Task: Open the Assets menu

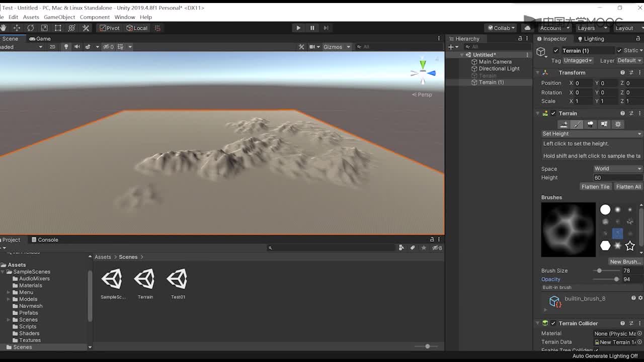Action: [x=31, y=17]
